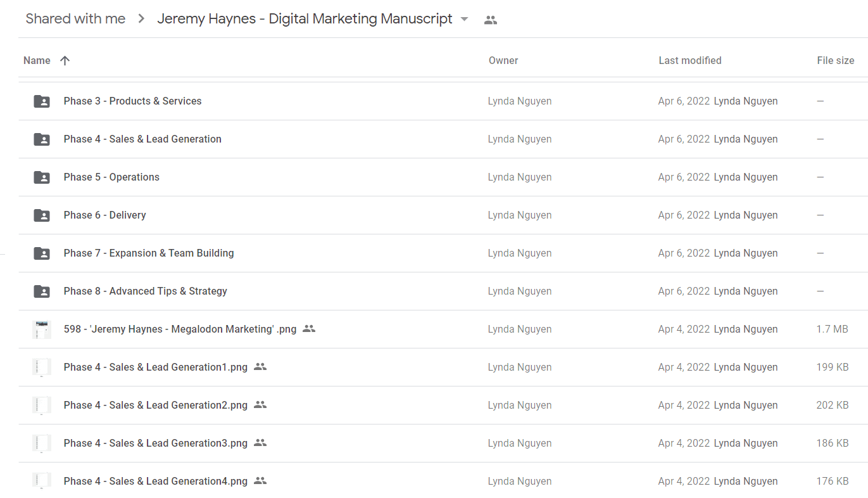
Task: Click owner Lynda Nguyen in Phase 6 - Delivery row
Action: pyautogui.click(x=520, y=215)
